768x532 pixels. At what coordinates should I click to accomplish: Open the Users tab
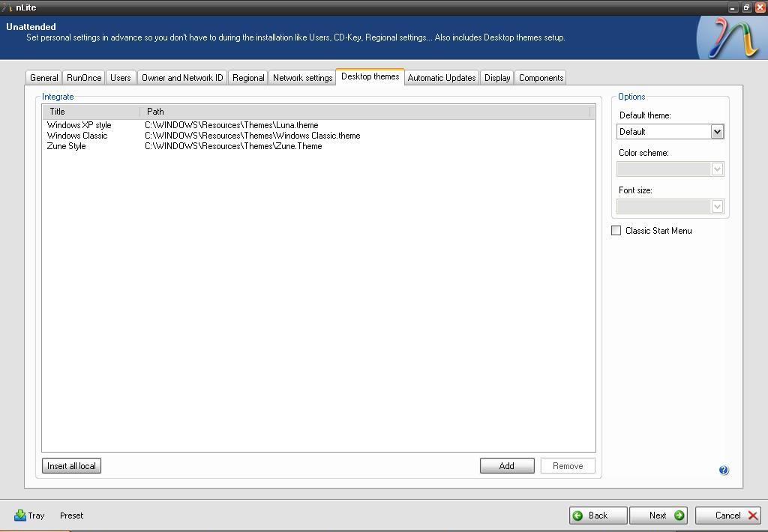(121, 78)
